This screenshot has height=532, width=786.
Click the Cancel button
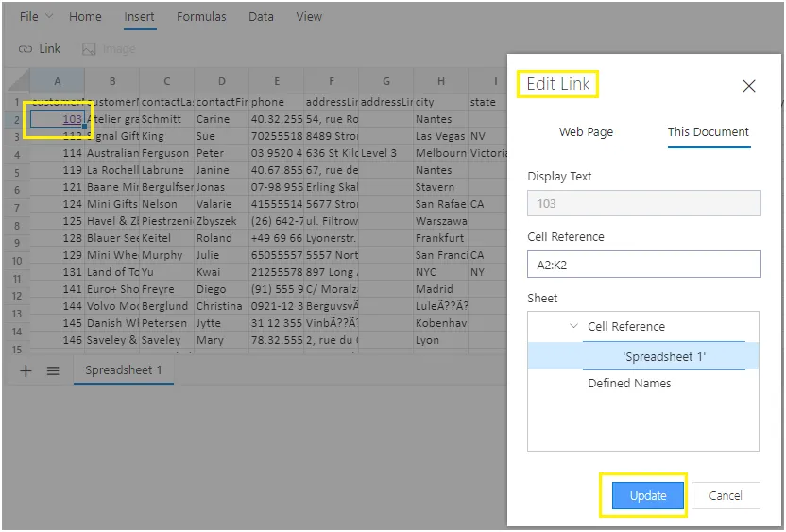(x=726, y=495)
